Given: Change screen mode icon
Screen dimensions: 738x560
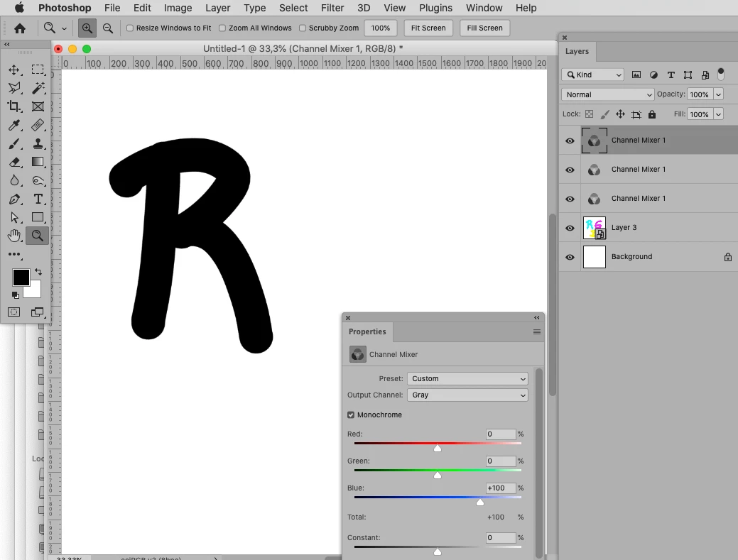Looking at the screenshot, I should pos(37,312).
